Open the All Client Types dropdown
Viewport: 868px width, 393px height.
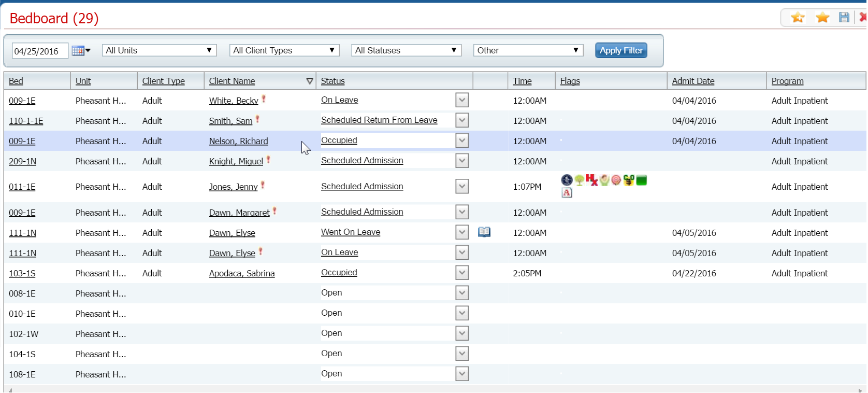[x=284, y=50]
